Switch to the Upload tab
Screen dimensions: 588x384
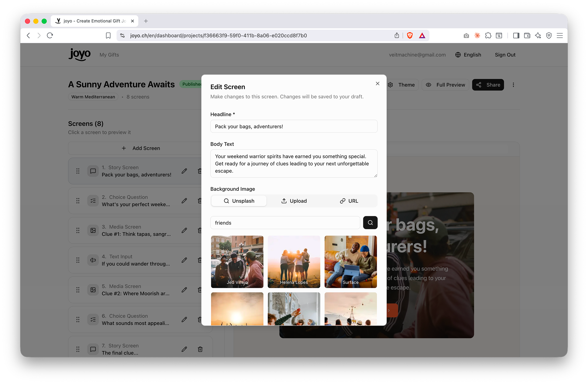click(x=294, y=201)
